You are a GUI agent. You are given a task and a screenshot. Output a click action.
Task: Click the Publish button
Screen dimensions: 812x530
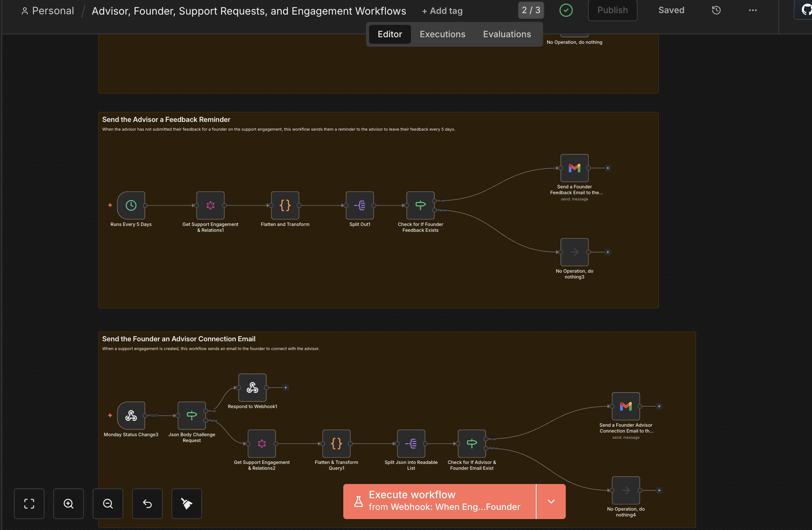pyautogui.click(x=612, y=10)
